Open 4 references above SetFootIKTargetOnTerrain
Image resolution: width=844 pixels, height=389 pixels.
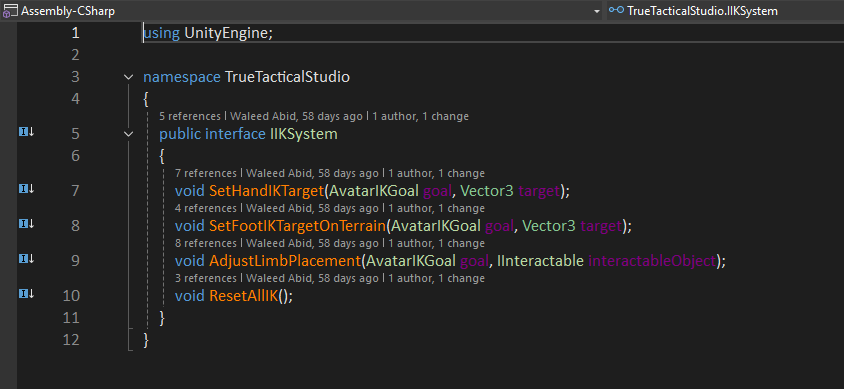tap(206, 208)
